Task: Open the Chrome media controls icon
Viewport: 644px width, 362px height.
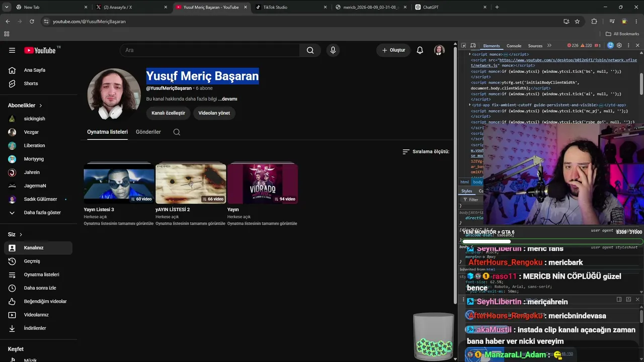Action: pyautogui.click(x=612, y=22)
